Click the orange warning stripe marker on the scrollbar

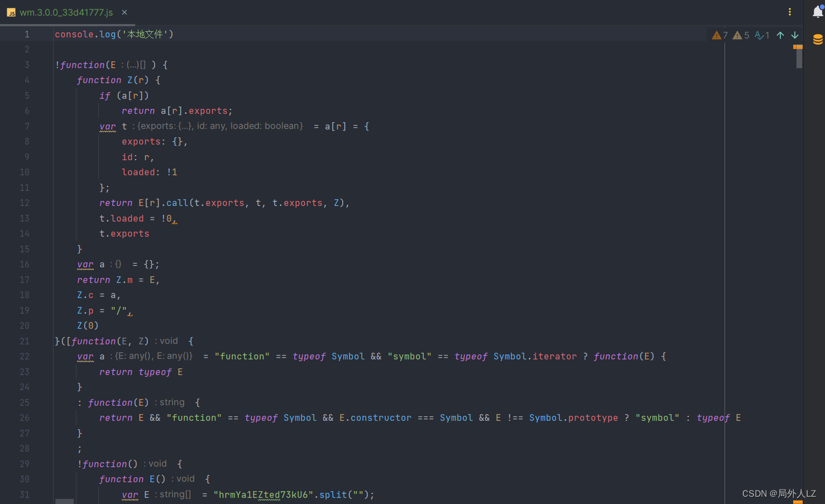click(x=798, y=47)
